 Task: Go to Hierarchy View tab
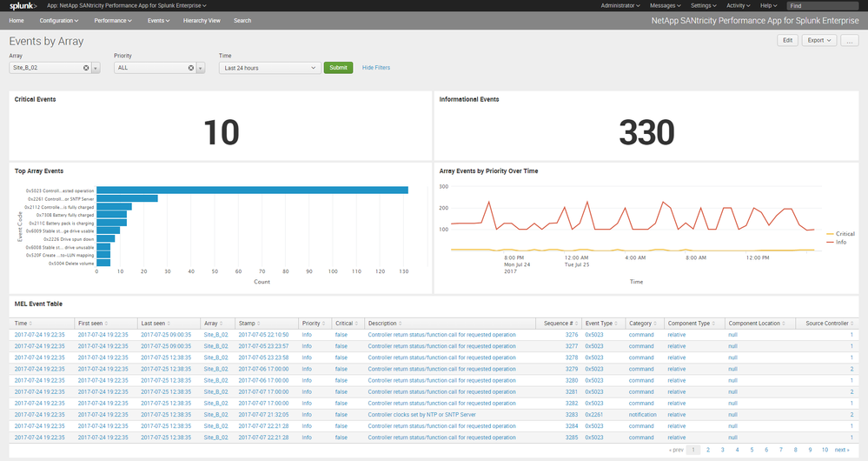tap(202, 20)
